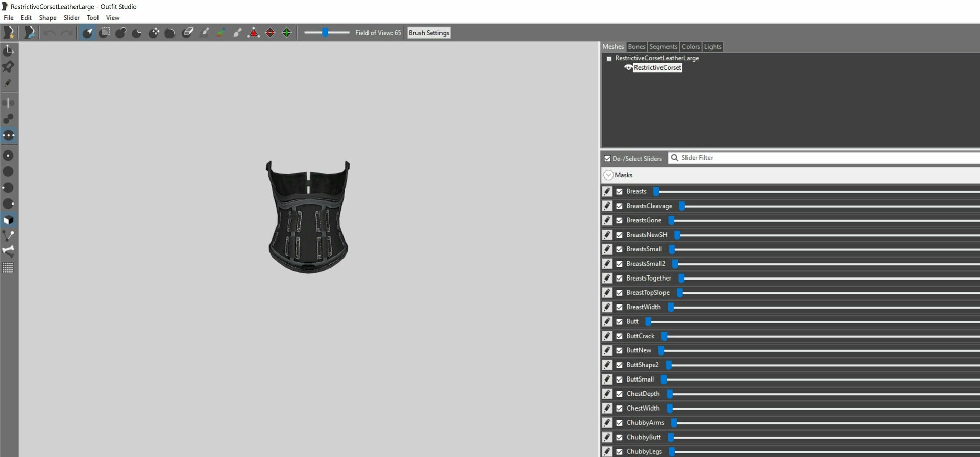Select the Inflate brush tool

point(120,33)
